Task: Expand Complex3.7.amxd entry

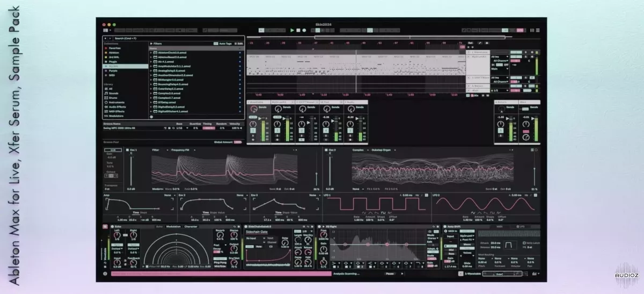Action: pyautogui.click(x=151, y=98)
